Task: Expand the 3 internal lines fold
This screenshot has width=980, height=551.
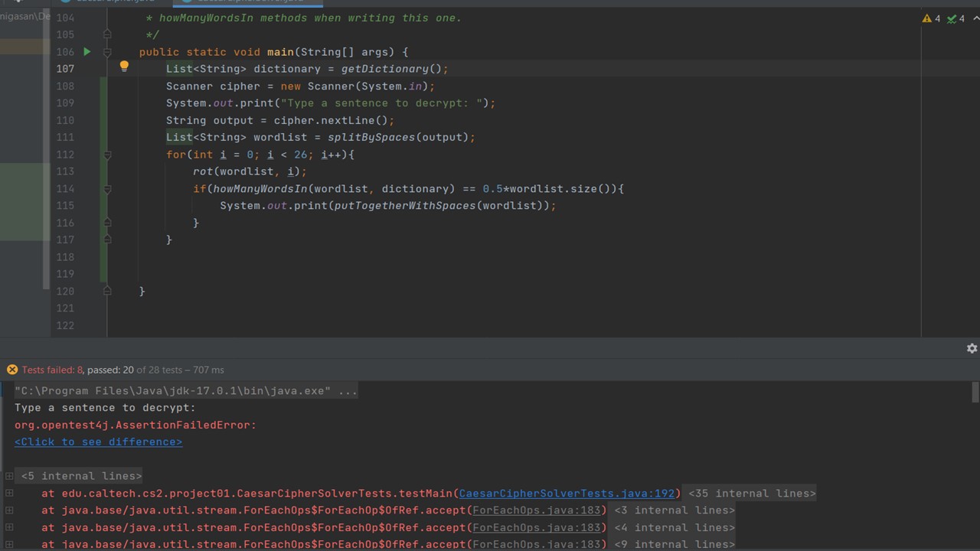Action: (674, 510)
